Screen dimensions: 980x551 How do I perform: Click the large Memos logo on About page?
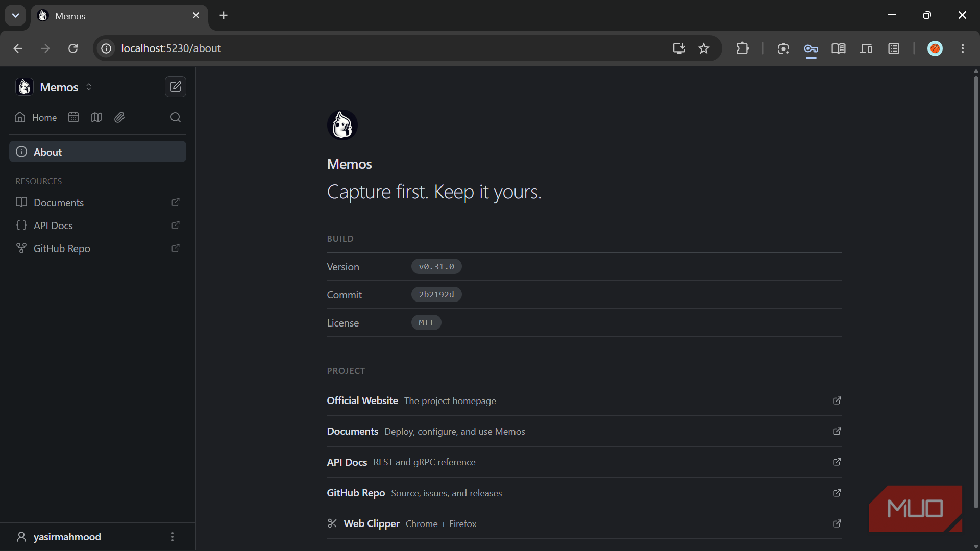342,125
